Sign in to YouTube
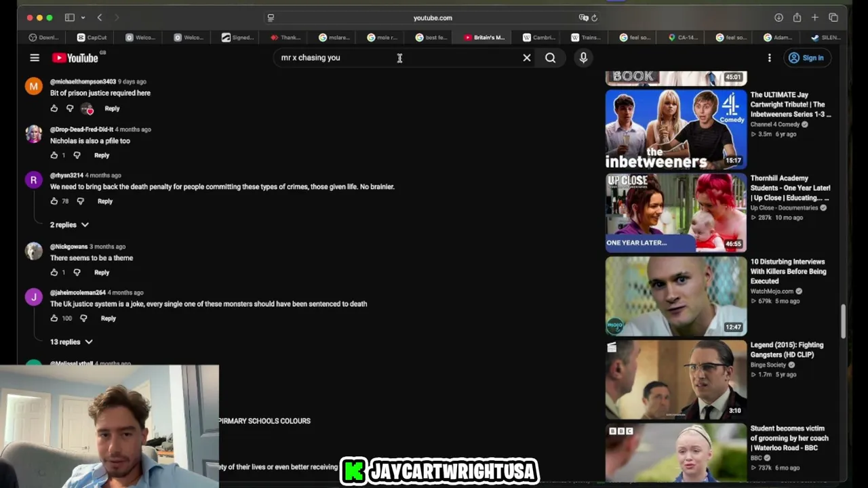This screenshot has width=868, height=488. [x=806, y=58]
